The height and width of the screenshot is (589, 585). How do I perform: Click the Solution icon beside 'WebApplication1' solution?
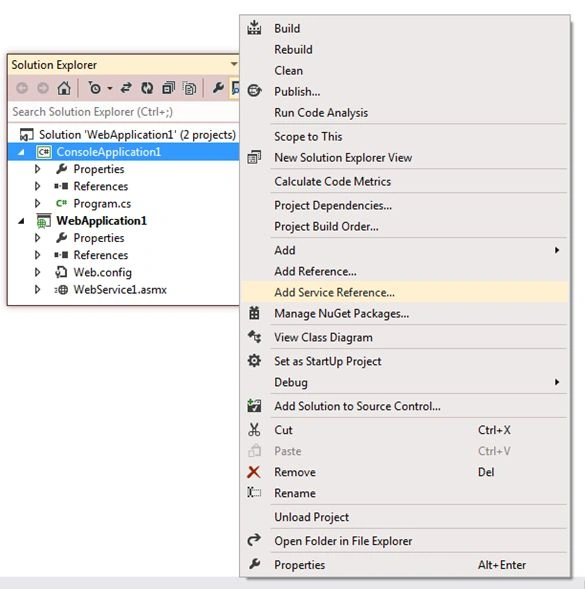tap(26, 134)
